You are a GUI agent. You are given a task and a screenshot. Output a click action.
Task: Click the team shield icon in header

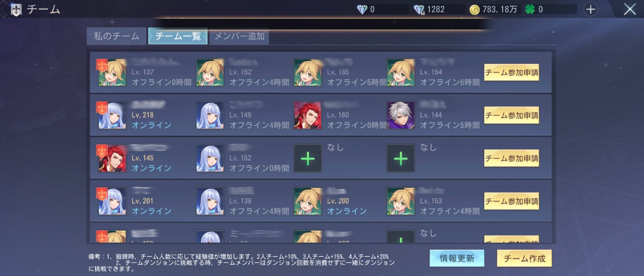[x=16, y=10]
